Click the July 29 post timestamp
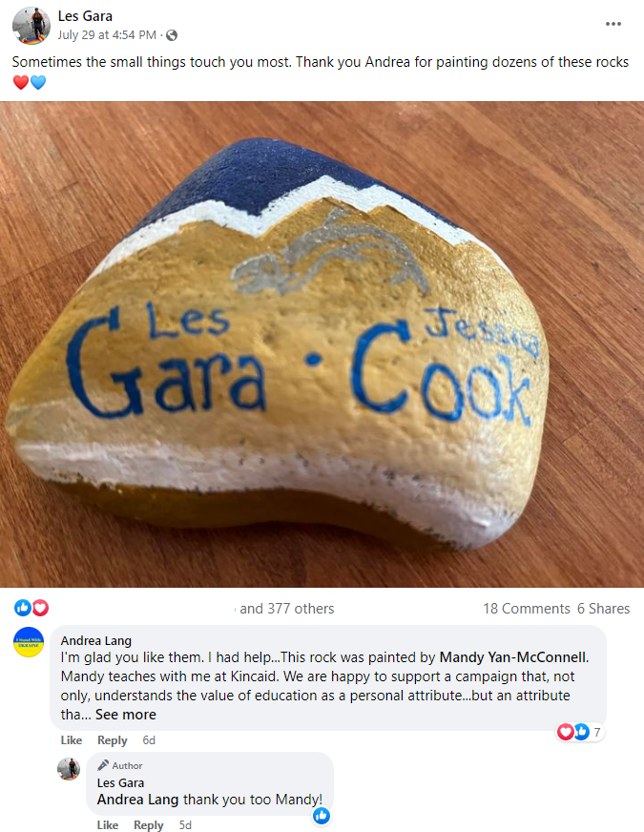The height and width of the screenshot is (832, 644). pyautogui.click(x=107, y=35)
